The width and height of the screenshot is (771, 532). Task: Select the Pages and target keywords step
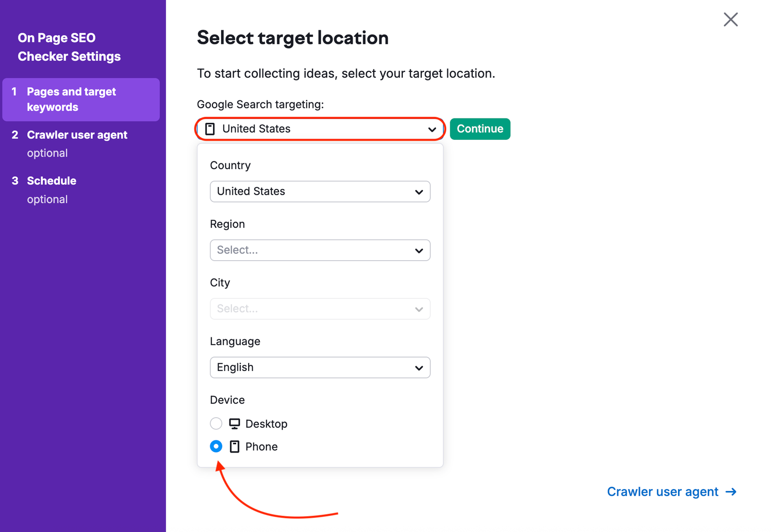click(x=71, y=99)
